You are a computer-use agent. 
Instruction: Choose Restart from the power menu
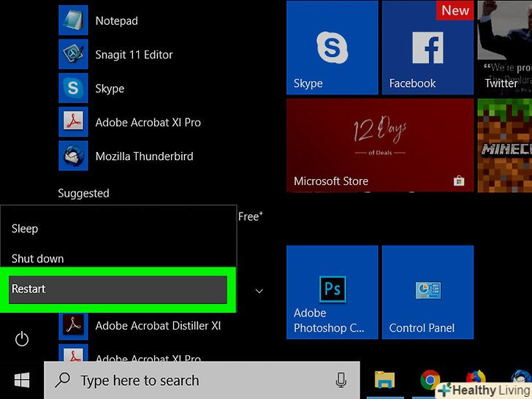118,289
